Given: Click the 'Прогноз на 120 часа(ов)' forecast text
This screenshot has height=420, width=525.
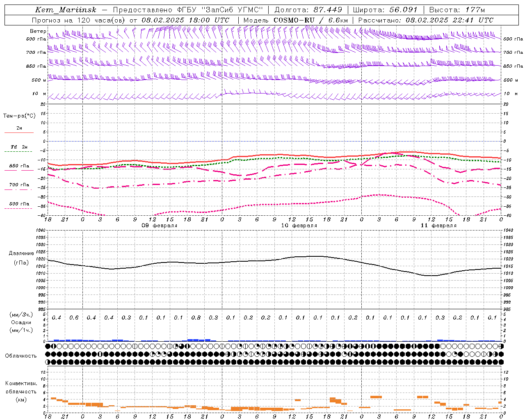Looking at the screenshot, I should click(79, 20).
